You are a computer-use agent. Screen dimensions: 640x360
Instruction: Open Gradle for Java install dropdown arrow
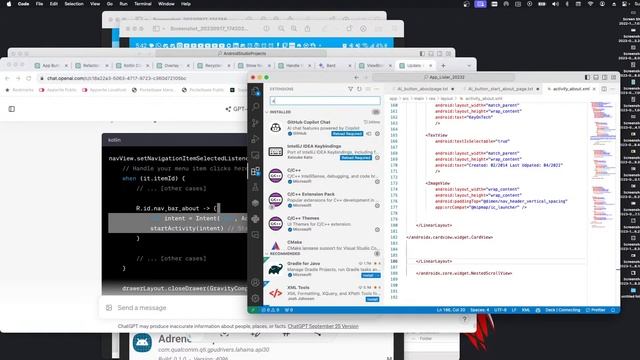tap(378, 276)
